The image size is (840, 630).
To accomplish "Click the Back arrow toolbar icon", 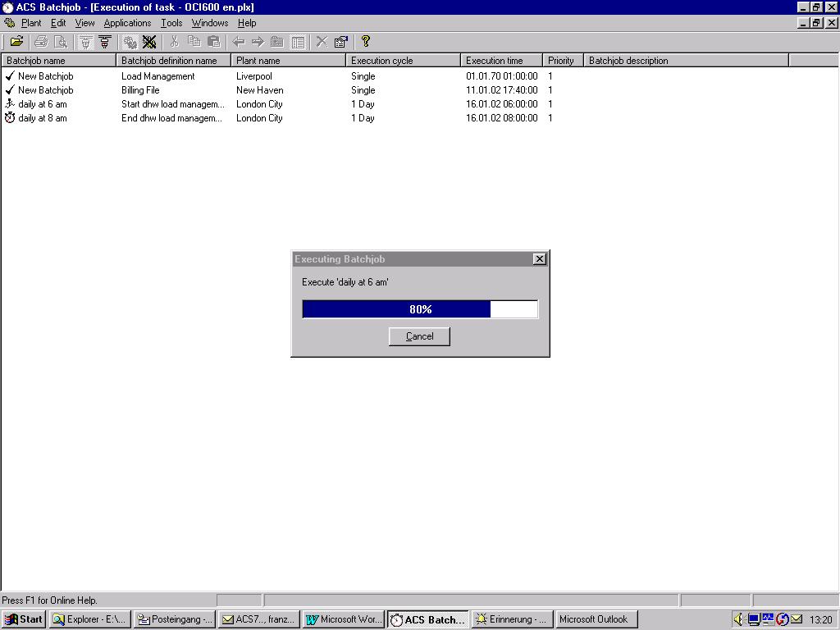I will point(239,41).
